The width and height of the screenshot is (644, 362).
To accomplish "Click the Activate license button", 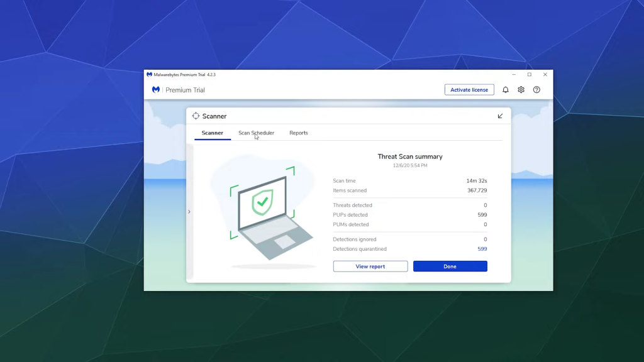I will coord(469,90).
